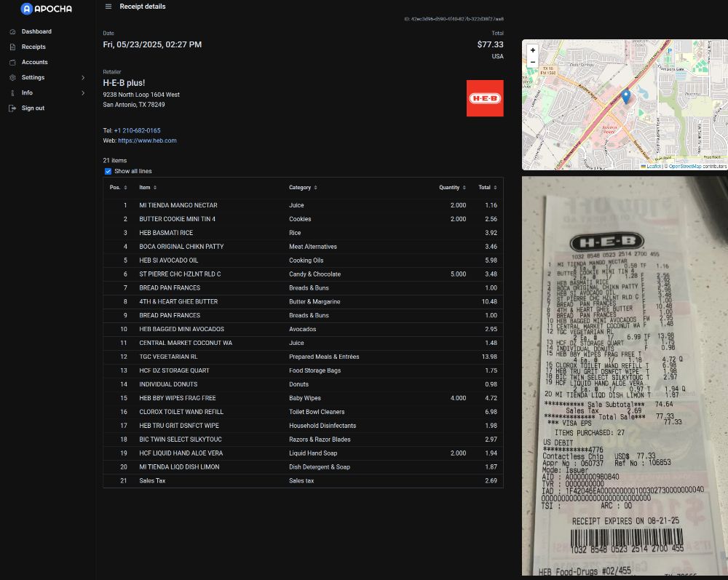Click the Toilet Bowl Cleaners category cell
Screen dimensions: 728x580
(x=317, y=412)
